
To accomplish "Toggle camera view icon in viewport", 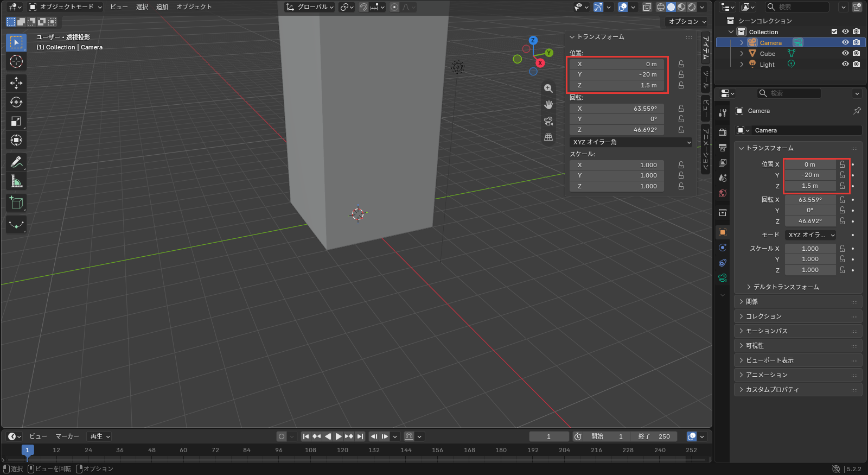I will (548, 121).
